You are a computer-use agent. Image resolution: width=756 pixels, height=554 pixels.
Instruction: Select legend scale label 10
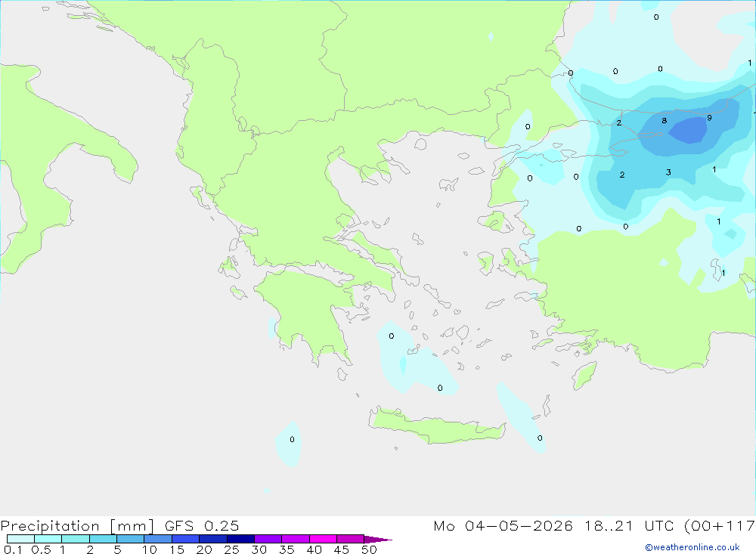point(150,549)
